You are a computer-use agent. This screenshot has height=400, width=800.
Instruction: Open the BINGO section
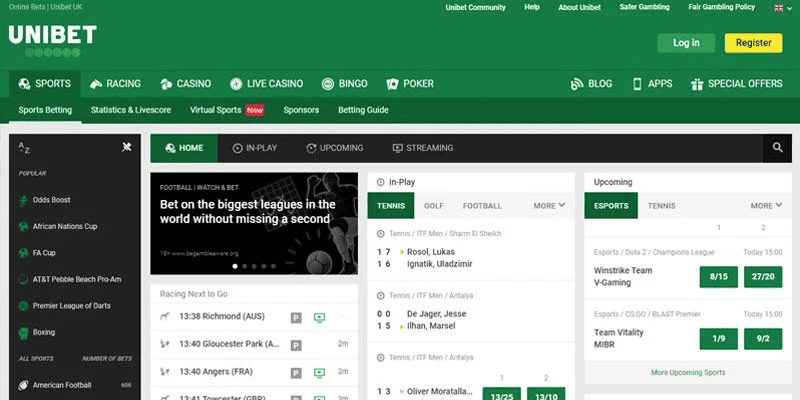[344, 84]
